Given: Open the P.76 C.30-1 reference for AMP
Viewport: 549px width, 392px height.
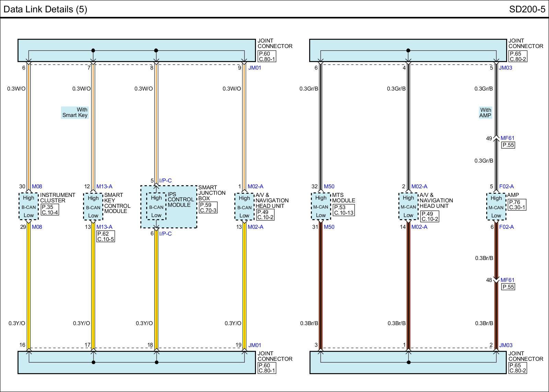Looking at the screenshot, I should point(517,205).
